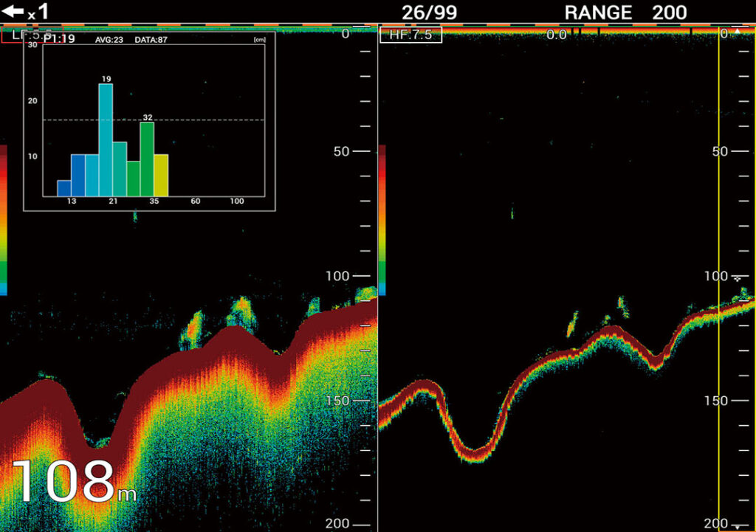The height and width of the screenshot is (532, 756).
Task: Click the right high-frequency color scale bar
Action: [382, 220]
